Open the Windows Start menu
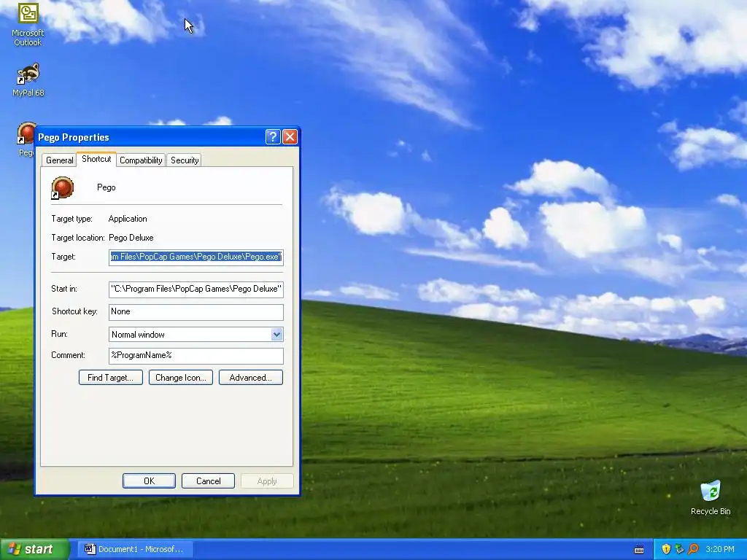 (x=34, y=549)
